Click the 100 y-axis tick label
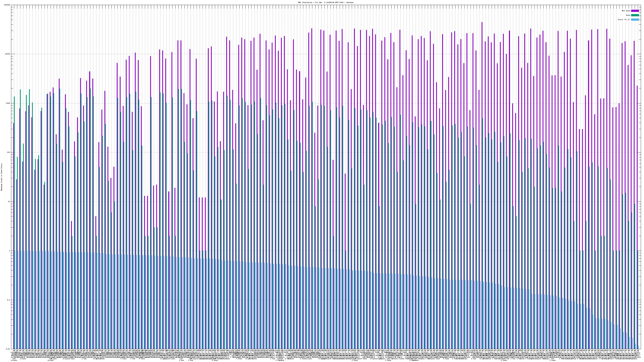Viewport: 644px width, 362px height. 9,152
